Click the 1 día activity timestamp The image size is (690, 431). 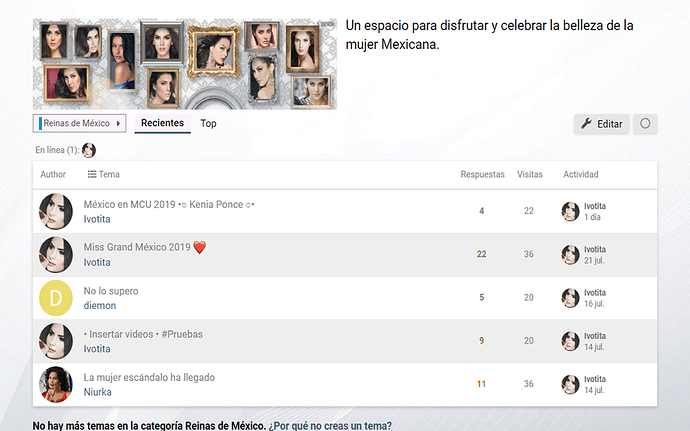click(x=592, y=217)
